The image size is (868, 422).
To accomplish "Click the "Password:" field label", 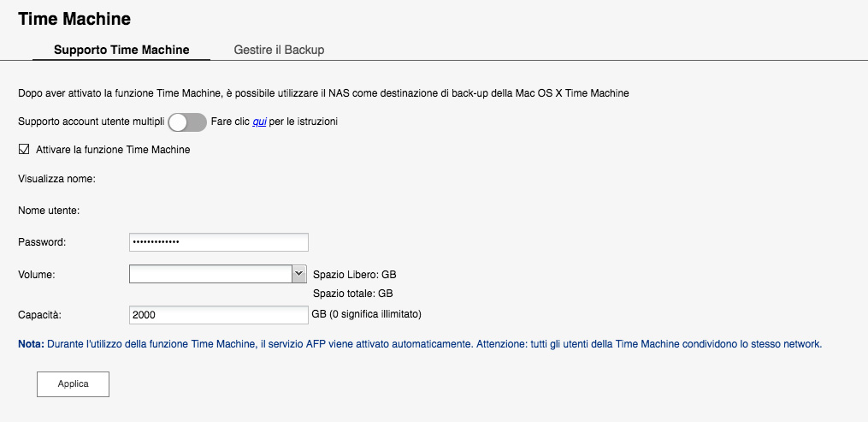I will click(42, 242).
